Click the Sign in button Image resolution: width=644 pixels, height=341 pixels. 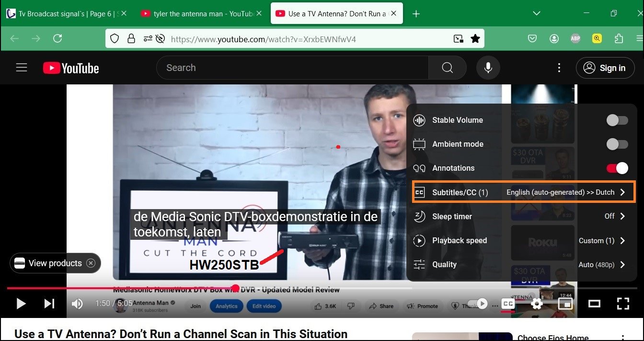pyautogui.click(x=605, y=68)
